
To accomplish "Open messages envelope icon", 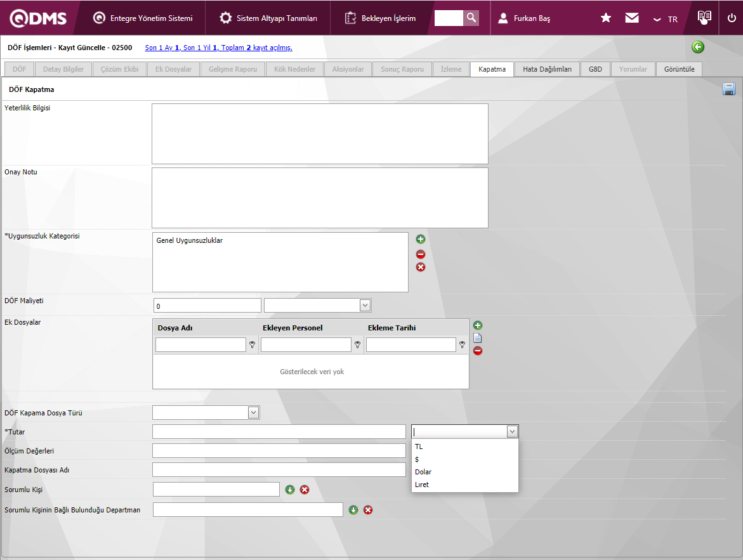I will pyautogui.click(x=631, y=18).
